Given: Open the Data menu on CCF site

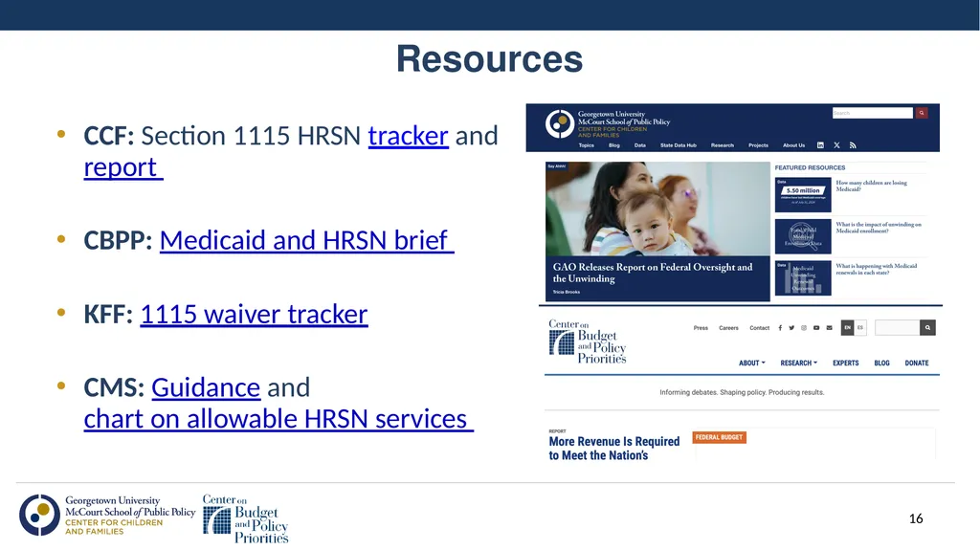Looking at the screenshot, I should pos(640,145).
